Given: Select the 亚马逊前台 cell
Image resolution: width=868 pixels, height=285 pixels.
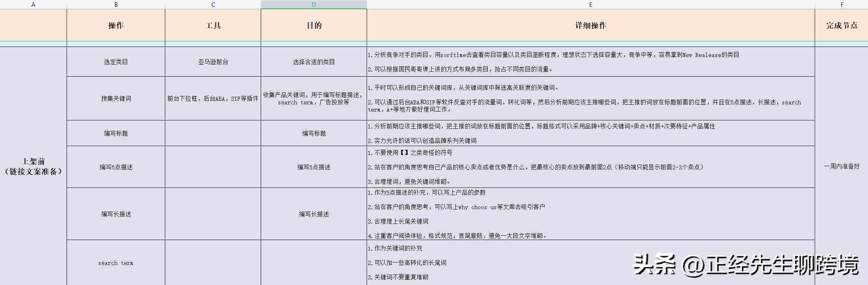Looking at the screenshot, I should click(213, 62).
